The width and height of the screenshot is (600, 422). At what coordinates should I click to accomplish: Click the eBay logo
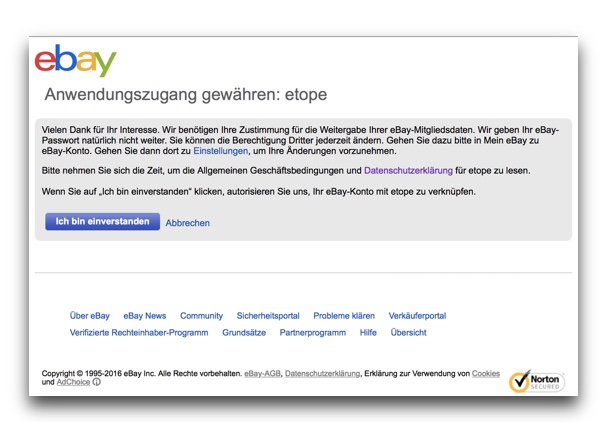pyautogui.click(x=75, y=60)
